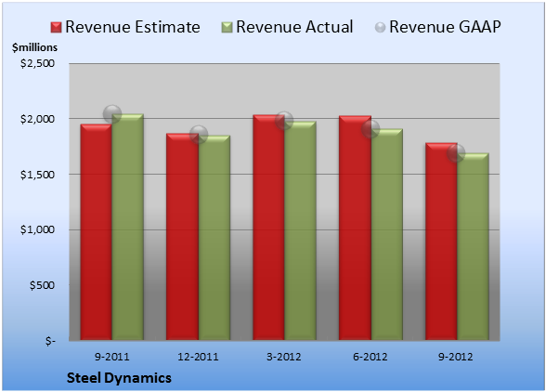Screen dimensions: 546x392
Task: Click the GAAP sphere marker for 12-2011
Action: [x=199, y=135]
